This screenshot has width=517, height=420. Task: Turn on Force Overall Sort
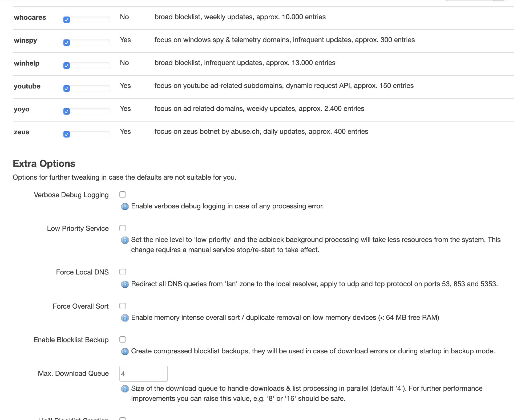coord(123,306)
